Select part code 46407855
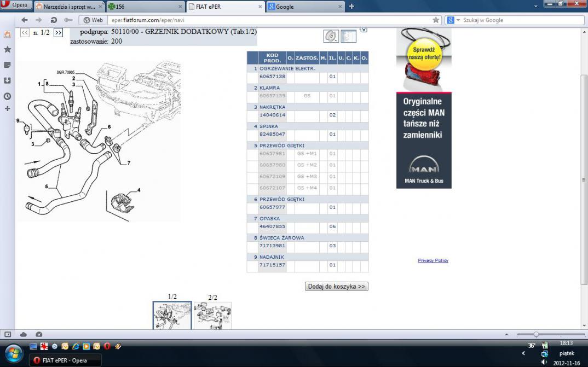 click(x=272, y=226)
